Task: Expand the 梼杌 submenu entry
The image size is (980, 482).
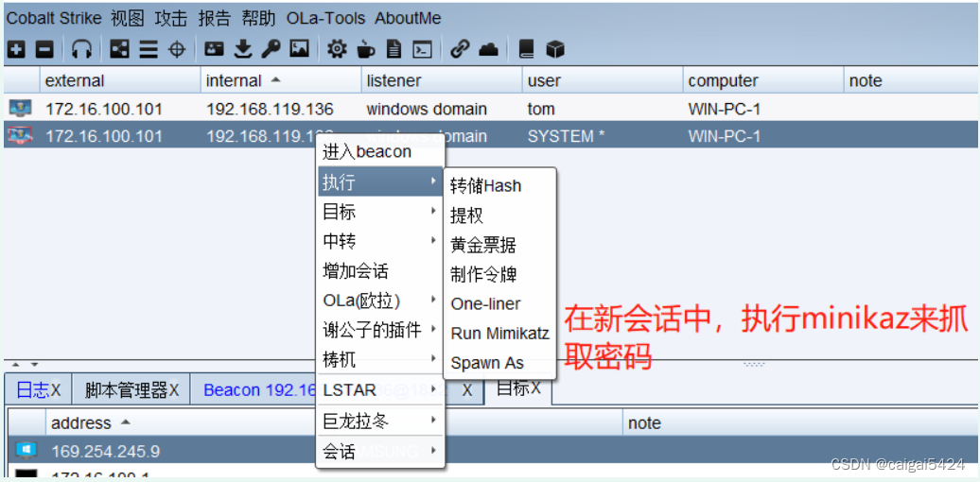Action: click(380, 360)
